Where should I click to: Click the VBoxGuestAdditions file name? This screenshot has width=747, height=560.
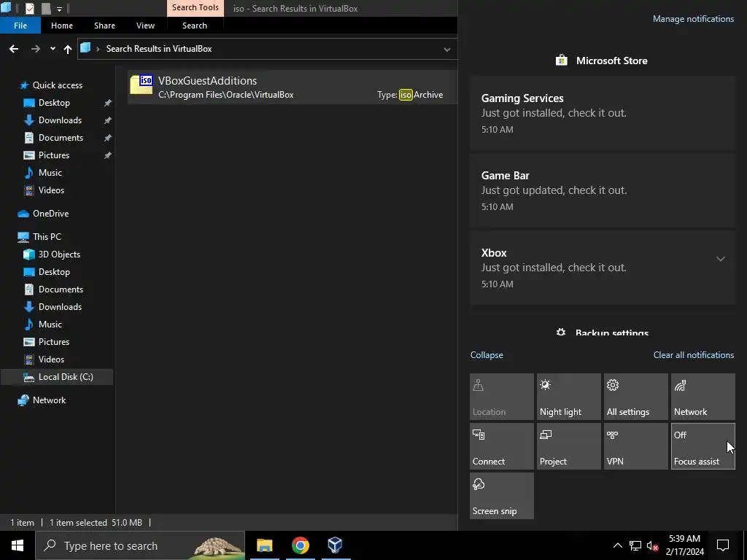click(207, 80)
